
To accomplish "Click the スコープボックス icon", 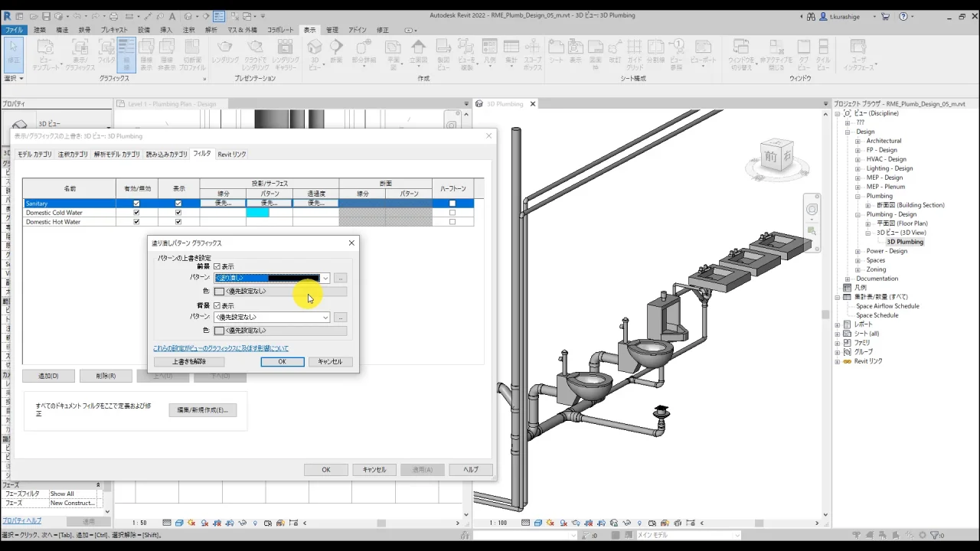I will (x=533, y=54).
